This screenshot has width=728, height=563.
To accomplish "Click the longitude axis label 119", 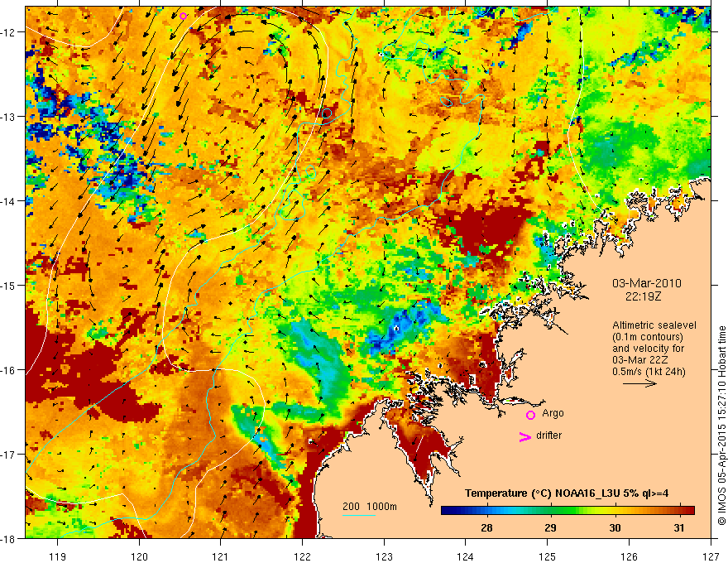I will (x=58, y=556).
